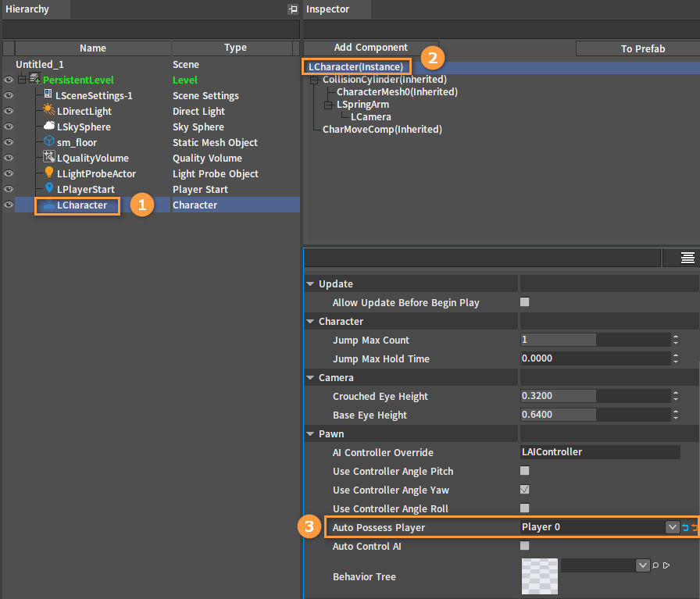This screenshot has width=700, height=599.
Task: Click the To Prefab button
Action: click(x=638, y=48)
